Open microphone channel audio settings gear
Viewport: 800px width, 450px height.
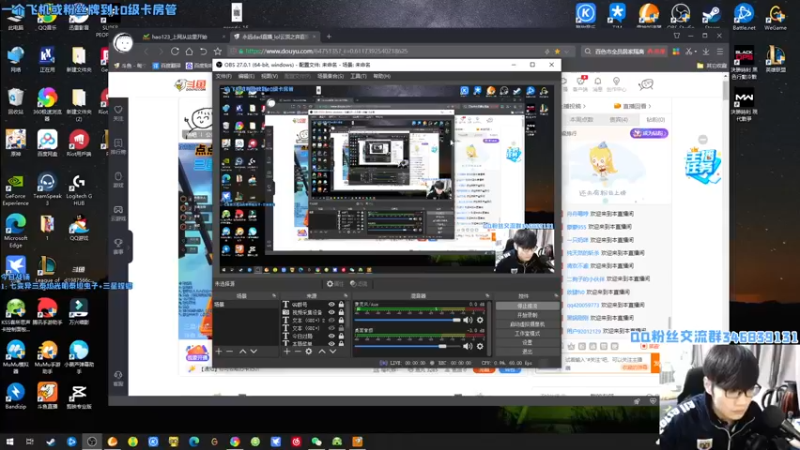tap(480, 320)
